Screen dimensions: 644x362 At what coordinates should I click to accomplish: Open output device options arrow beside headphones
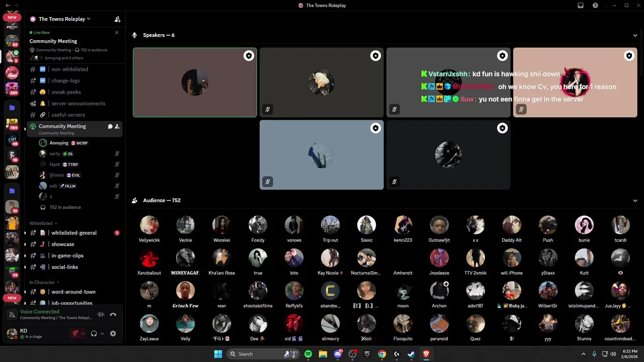[x=102, y=333]
